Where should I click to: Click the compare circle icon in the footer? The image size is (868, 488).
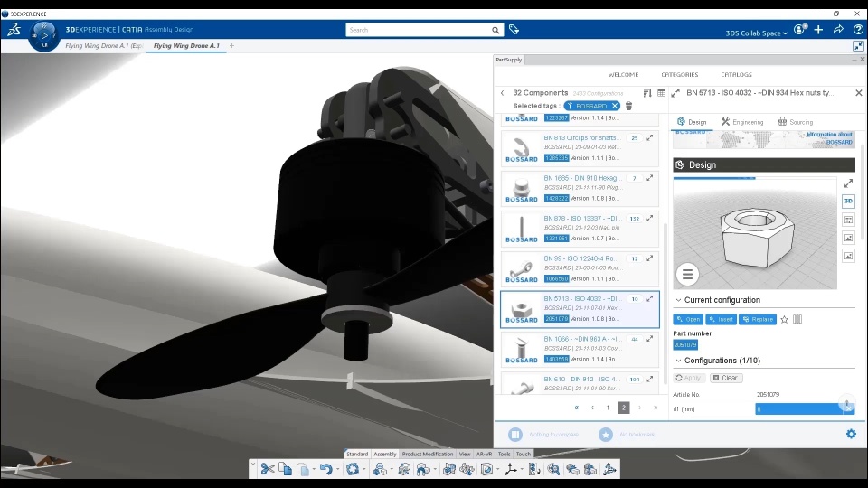(514, 435)
